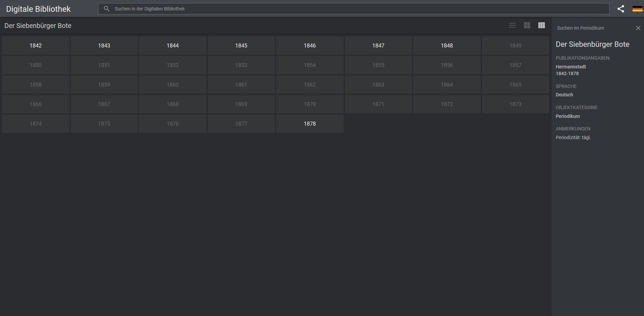Click the Periodizität: tägl. note

point(573,137)
